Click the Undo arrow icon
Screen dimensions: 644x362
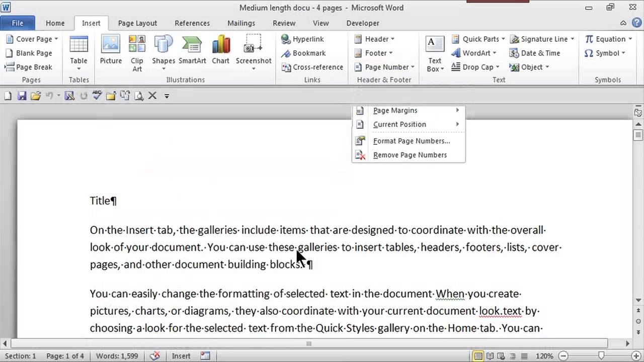click(49, 96)
